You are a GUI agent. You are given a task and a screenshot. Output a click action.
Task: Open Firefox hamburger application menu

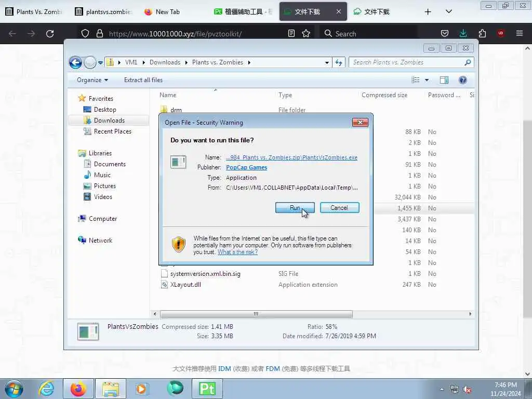click(520, 34)
